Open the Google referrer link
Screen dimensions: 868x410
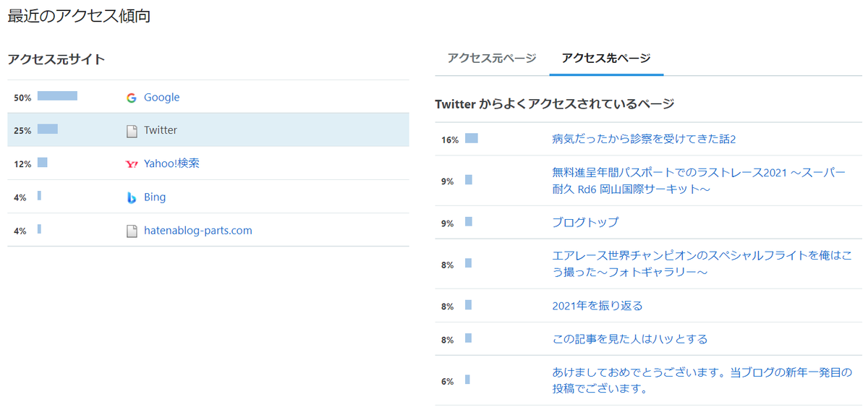tap(161, 98)
